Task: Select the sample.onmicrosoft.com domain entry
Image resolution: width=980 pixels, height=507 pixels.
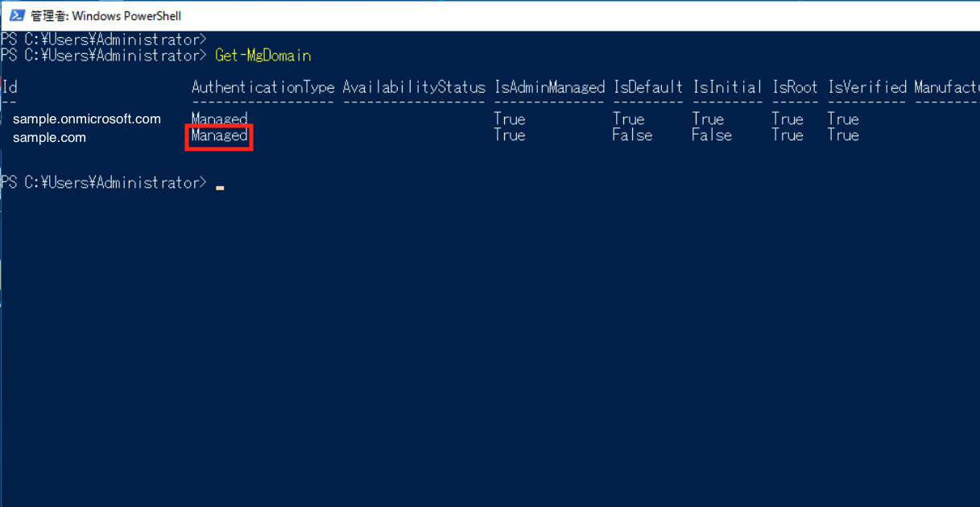Action: tap(87, 118)
